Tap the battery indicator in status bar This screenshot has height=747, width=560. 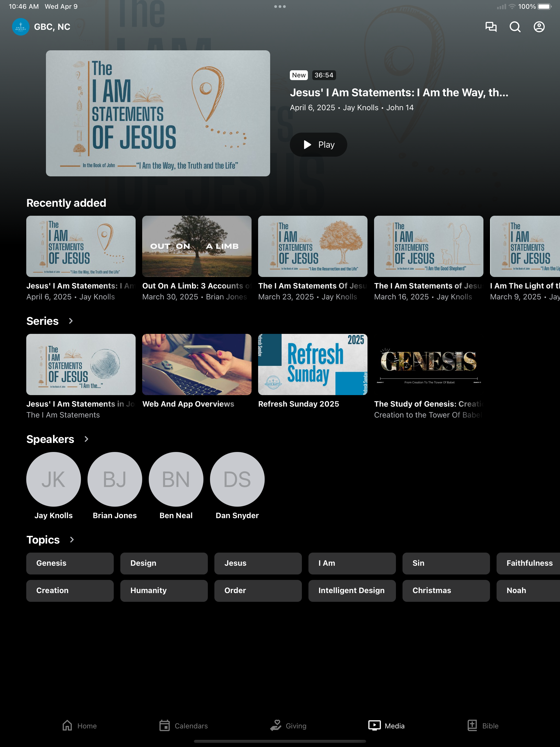[544, 6]
